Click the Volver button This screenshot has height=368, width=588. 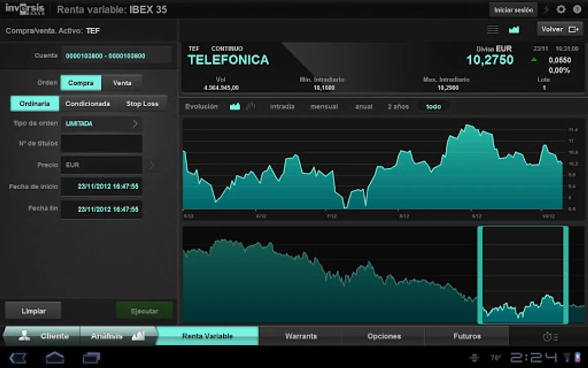(x=559, y=29)
